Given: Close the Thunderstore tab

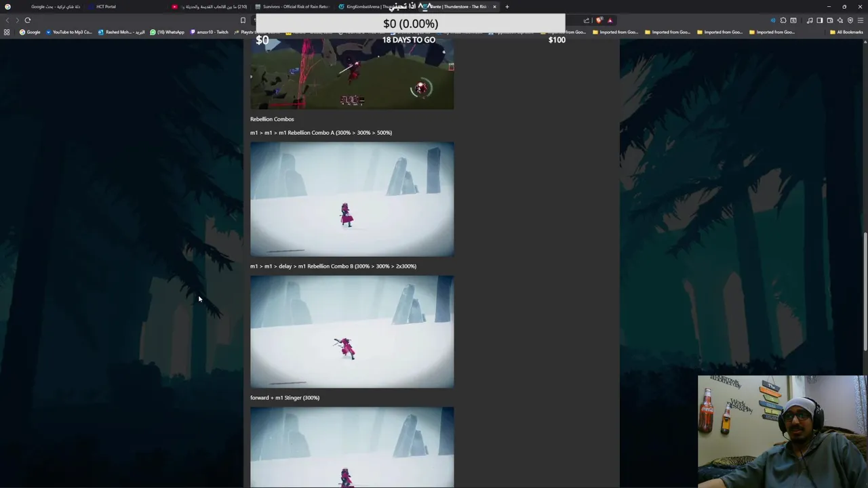Looking at the screenshot, I should (494, 7).
